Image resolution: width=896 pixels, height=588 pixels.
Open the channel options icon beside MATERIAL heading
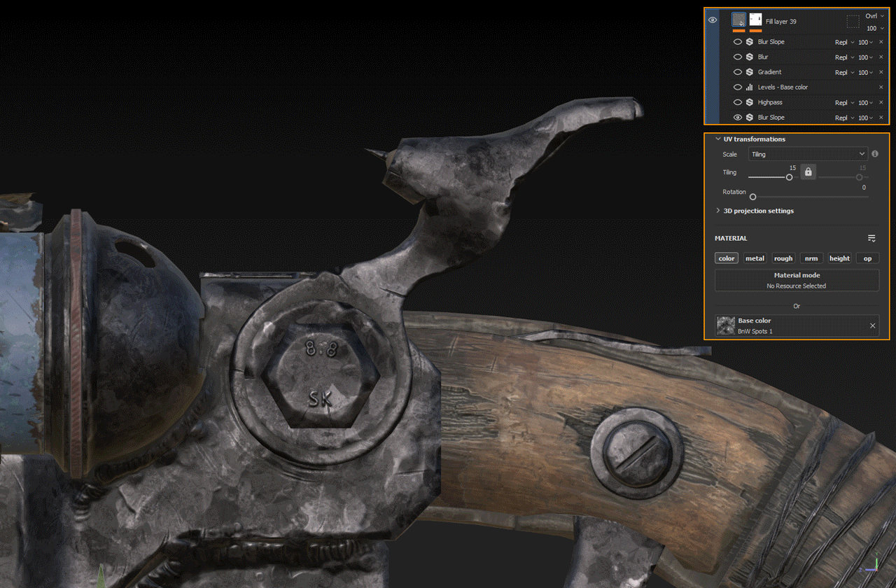[870, 238]
